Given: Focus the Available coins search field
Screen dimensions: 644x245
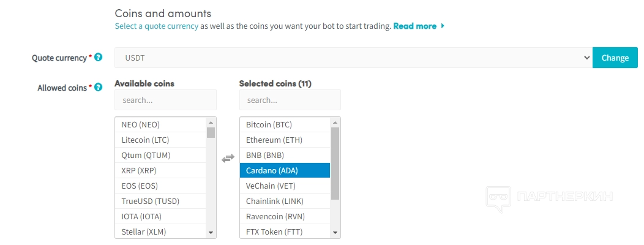Looking at the screenshot, I should 165,100.
